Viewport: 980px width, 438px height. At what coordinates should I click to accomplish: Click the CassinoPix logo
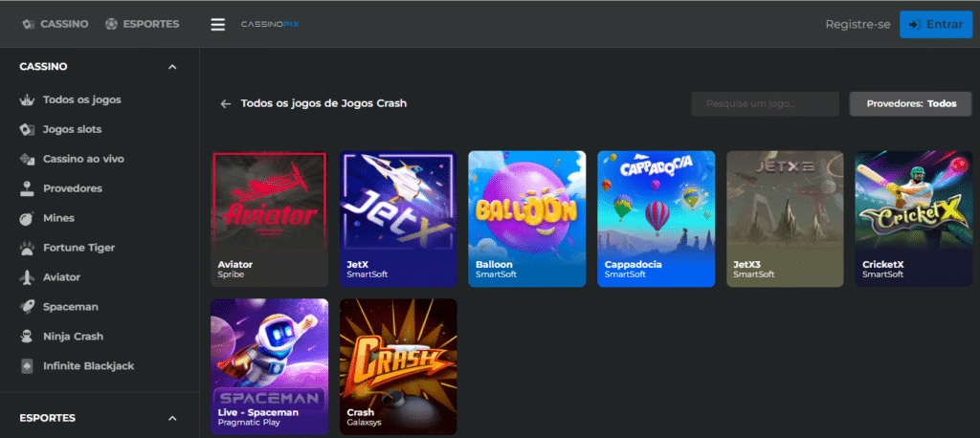(x=270, y=24)
